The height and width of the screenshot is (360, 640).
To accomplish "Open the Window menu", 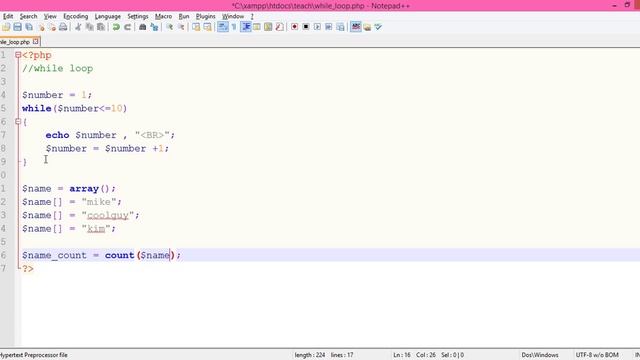I will click(x=233, y=16).
